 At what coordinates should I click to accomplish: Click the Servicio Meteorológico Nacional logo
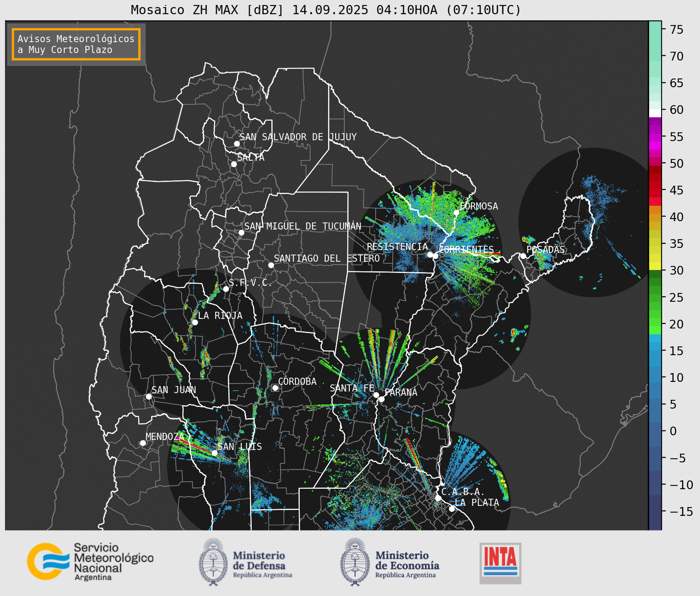click(x=90, y=561)
